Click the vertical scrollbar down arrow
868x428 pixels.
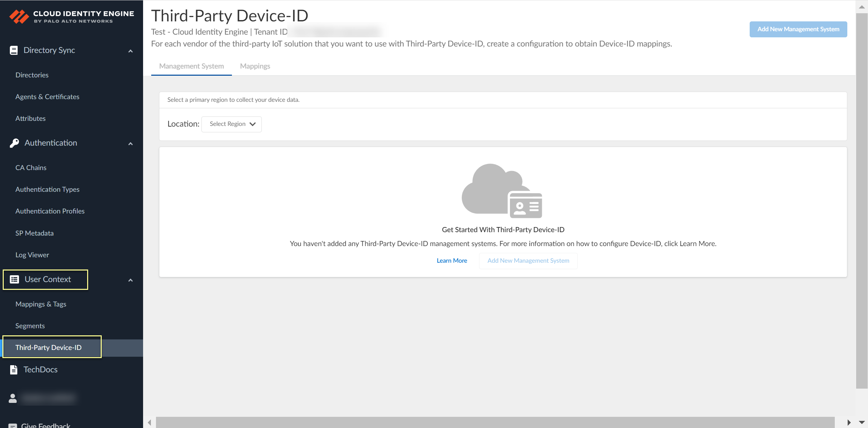tap(862, 422)
